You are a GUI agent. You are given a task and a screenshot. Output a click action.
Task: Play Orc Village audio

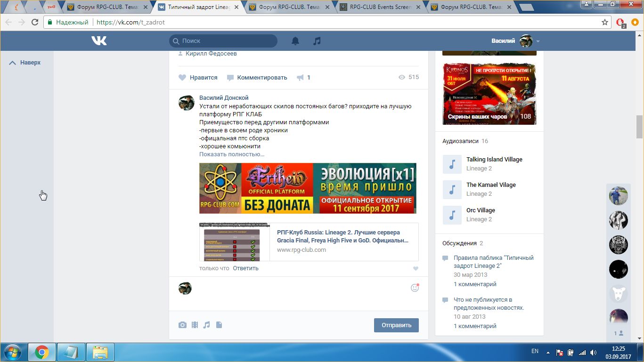click(452, 215)
